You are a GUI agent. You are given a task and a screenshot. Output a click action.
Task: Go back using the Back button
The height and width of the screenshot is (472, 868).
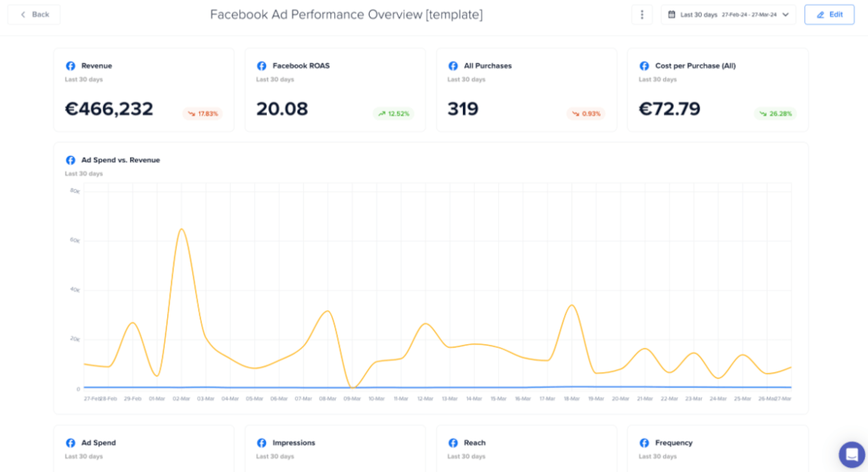34,14
